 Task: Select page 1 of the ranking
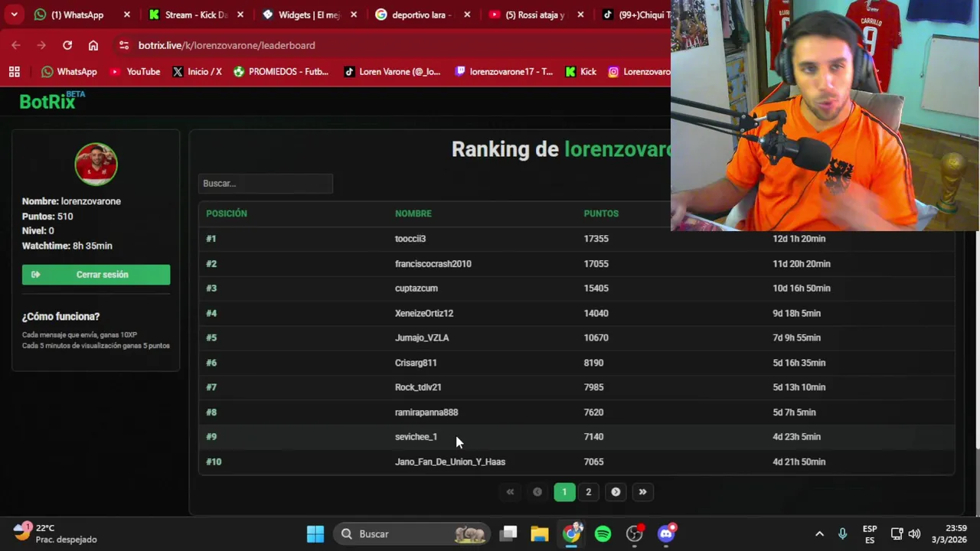[x=564, y=492]
